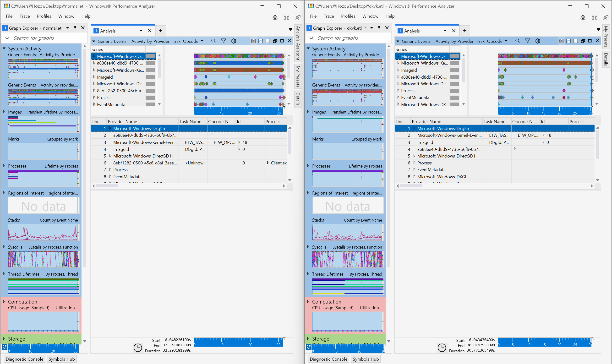Open the bug diagnostics icon in dxvk.etl window
This screenshot has width=612, height=364.
(x=594, y=18)
